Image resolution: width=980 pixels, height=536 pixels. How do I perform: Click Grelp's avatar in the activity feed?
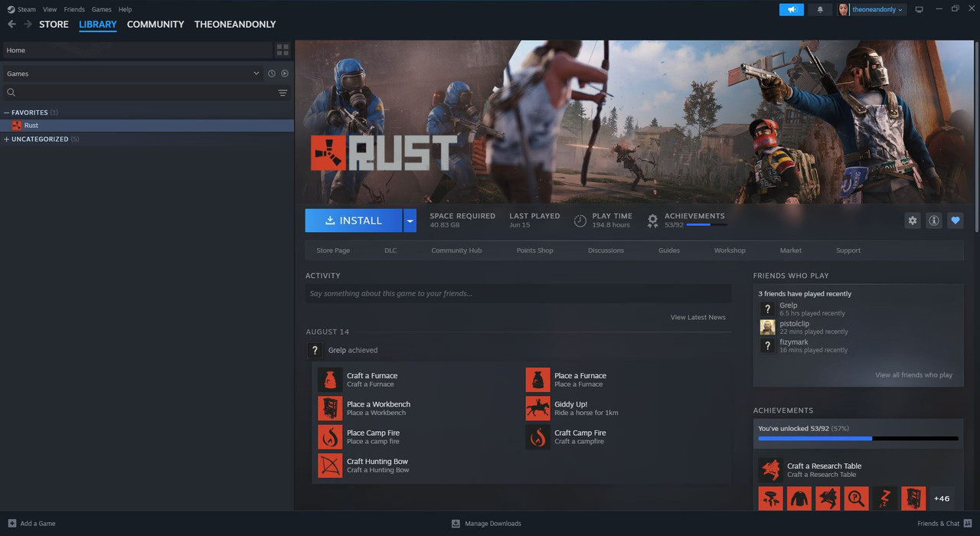(x=314, y=350)
